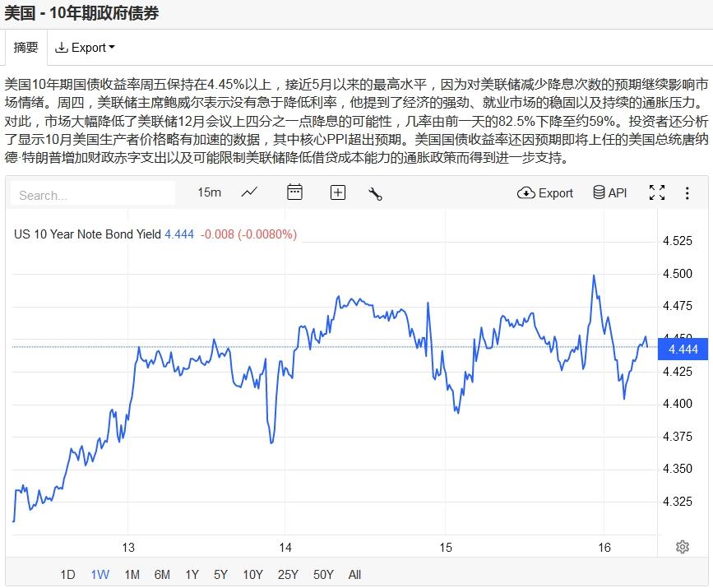Open the API database link
Viewport: 713px width, 588px height.
tap(609, 192)
